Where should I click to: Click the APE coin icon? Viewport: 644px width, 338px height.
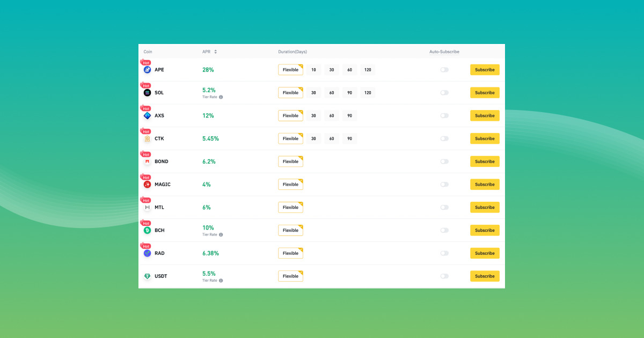coord(147,70)
